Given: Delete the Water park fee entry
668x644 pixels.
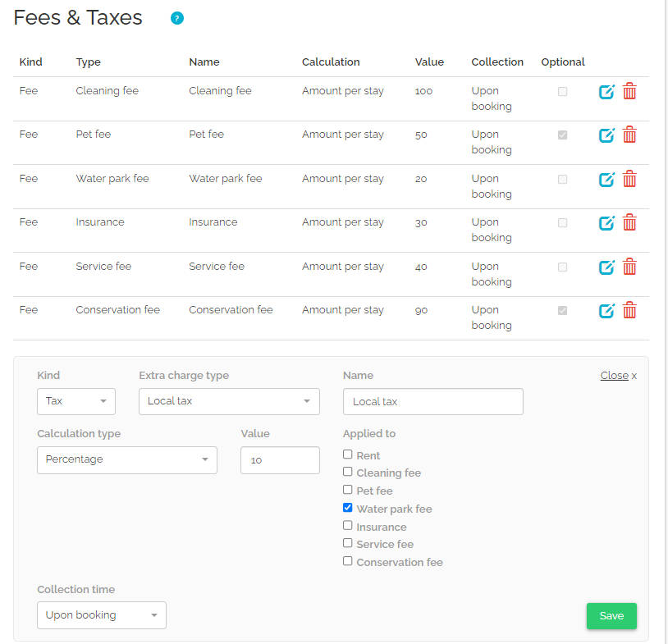Looking at the screenshot, I should pyautogui.click(x=629, y=180).
